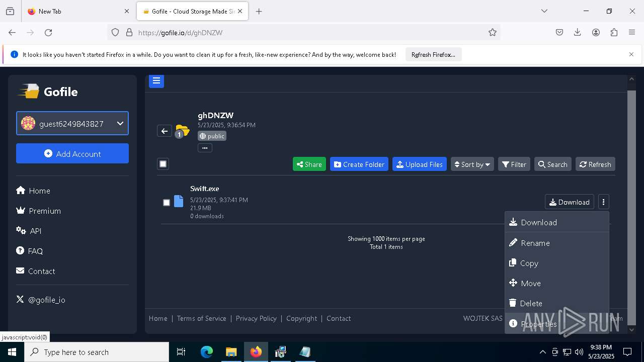Bookmark this page with star icon
Viewport: 644px width, 362px height.
point(493,32)
